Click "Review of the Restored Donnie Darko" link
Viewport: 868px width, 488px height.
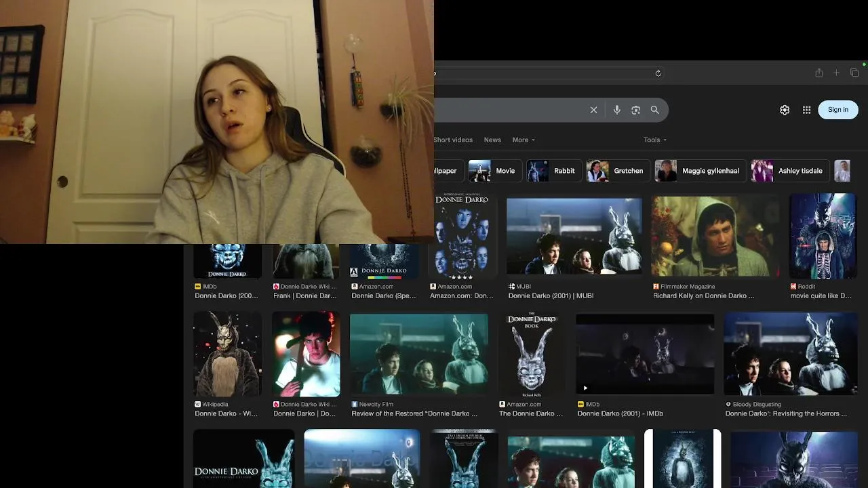pyautogui.click(x=414, y=413)
